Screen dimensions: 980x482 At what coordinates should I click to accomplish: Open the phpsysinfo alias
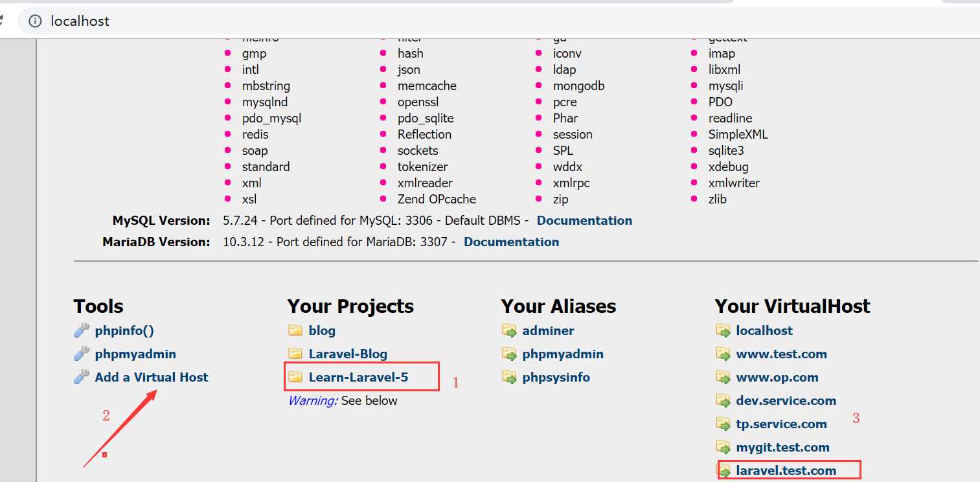tap(556, 377)
